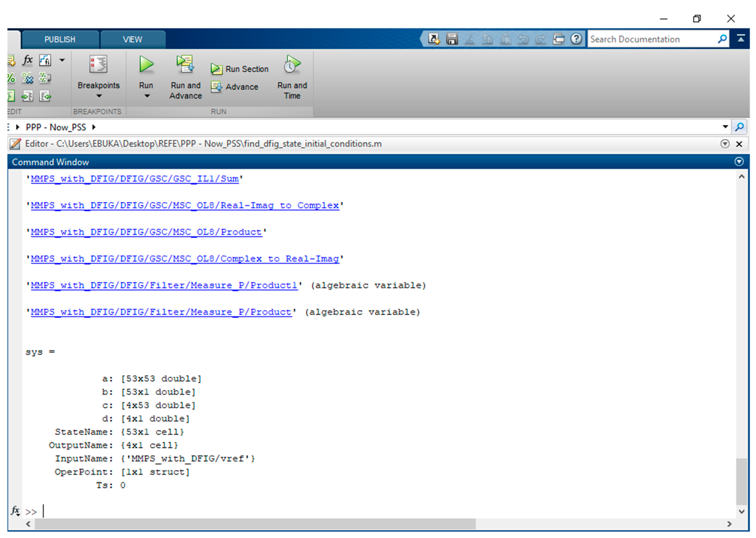Switch to the PUBLISH tab

[60, 40]
